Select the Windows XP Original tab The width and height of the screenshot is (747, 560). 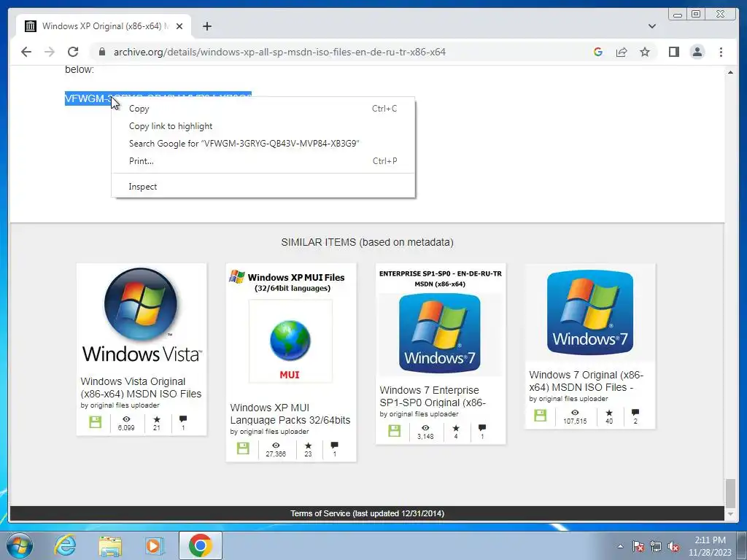(104, 26)
